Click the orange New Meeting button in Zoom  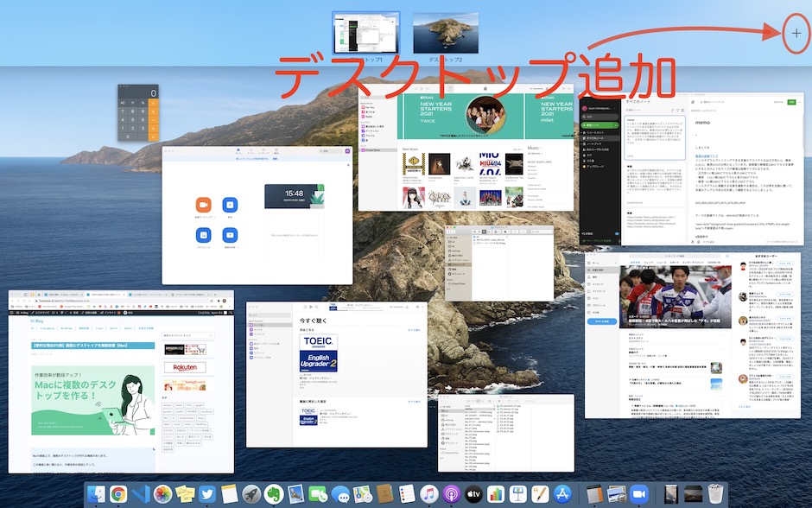[x=204, y=205]
